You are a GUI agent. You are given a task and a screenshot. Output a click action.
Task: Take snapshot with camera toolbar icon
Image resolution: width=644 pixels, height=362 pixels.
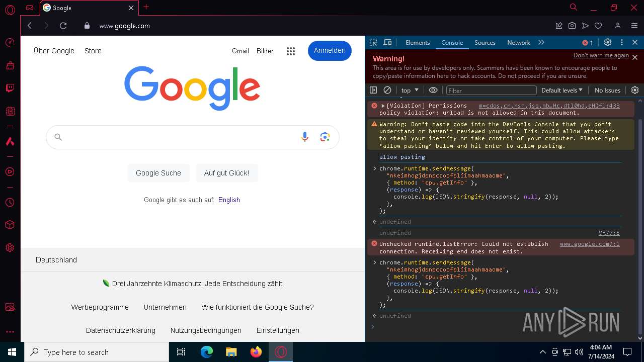(x=572, y=26)
